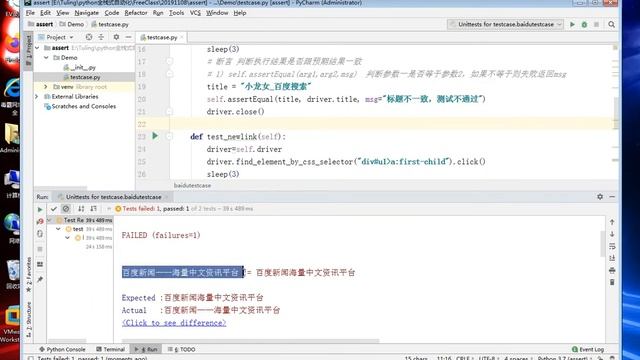640x360 pixels.
Task: Open the File menu
Action: pos(30,13)
